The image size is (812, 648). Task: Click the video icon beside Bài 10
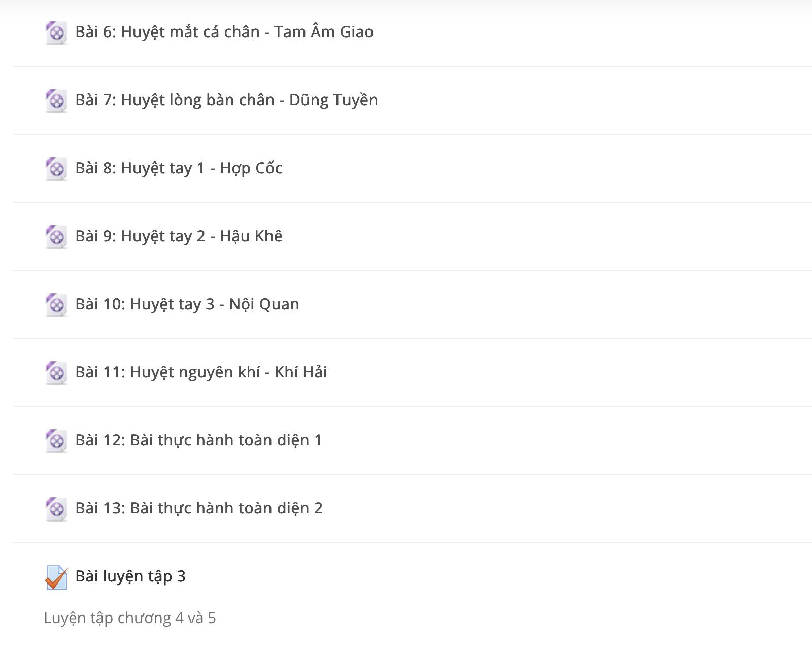(x=56, y=305)
